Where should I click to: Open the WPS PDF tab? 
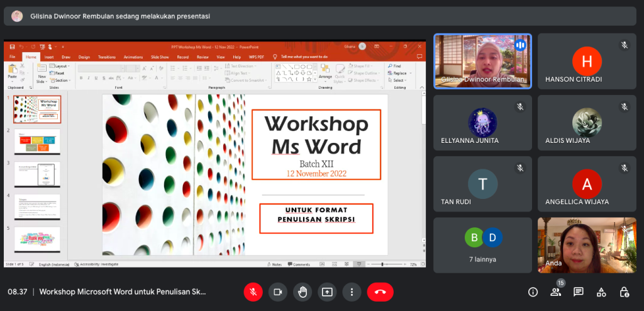[x=257, y=57]
